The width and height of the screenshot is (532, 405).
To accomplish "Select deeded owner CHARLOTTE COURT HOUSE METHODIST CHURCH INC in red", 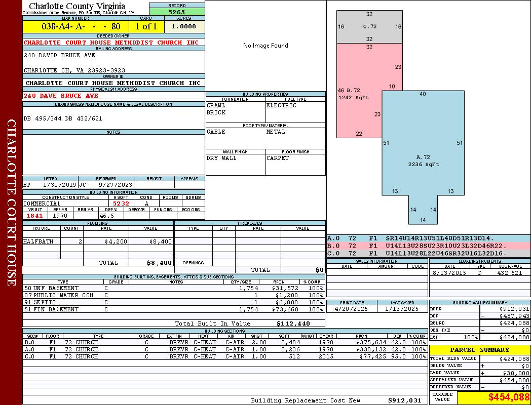I will pyautogui.click(x=111, y=43).
